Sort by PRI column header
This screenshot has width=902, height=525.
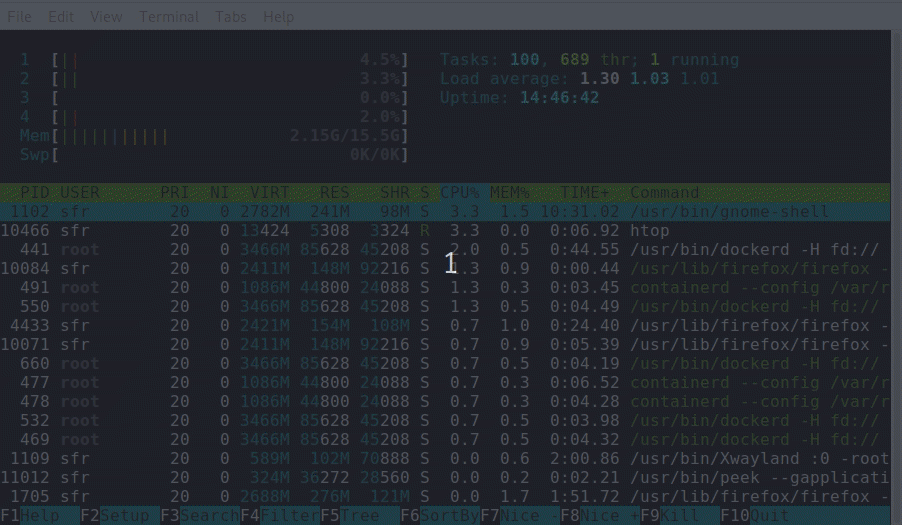(174, 193)
